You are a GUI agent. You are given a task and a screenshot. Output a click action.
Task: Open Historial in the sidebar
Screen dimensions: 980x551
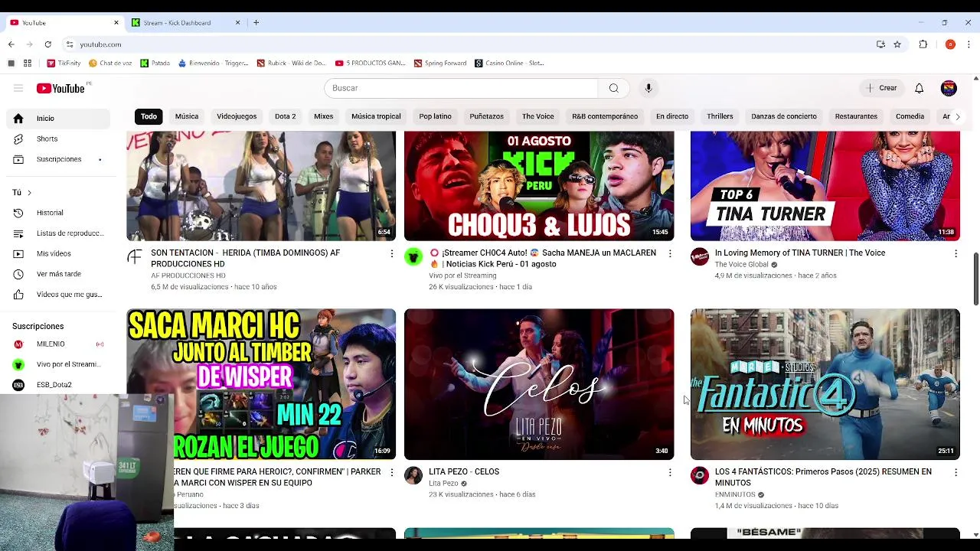tap(58, 213)
